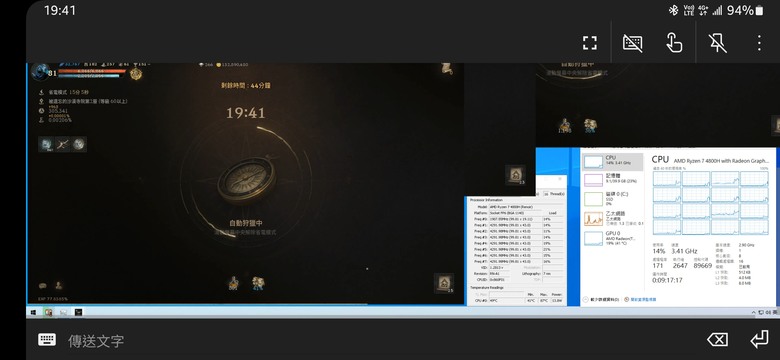
Task: Click the first CPU core graph
Action: tap(667, 179)
